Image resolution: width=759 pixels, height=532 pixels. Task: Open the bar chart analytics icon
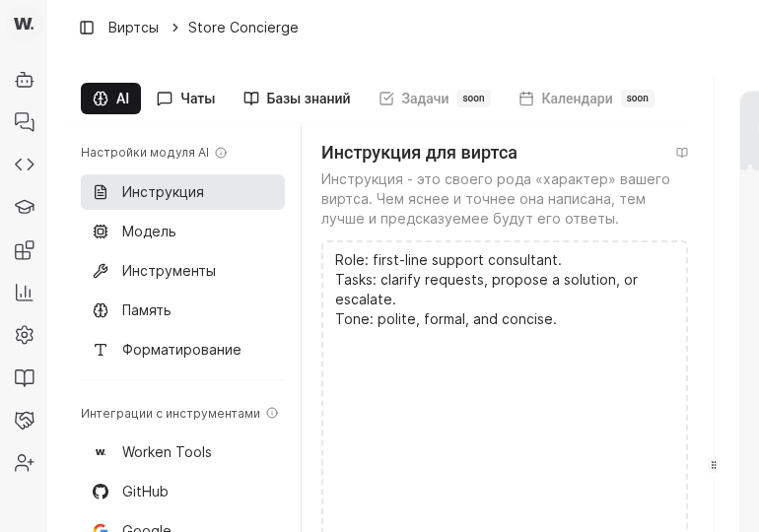coord(25,292)
